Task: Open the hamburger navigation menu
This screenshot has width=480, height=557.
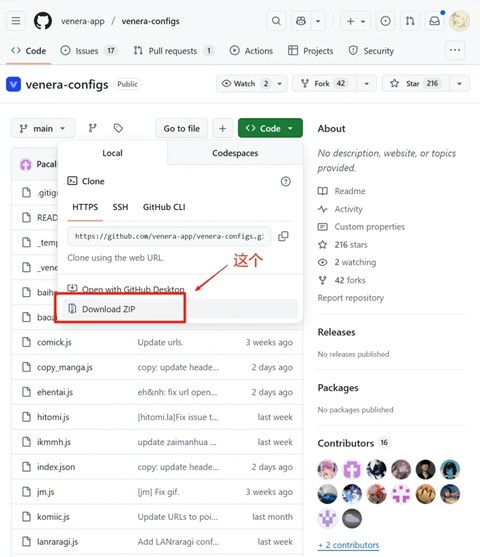Action: point(16,21)
